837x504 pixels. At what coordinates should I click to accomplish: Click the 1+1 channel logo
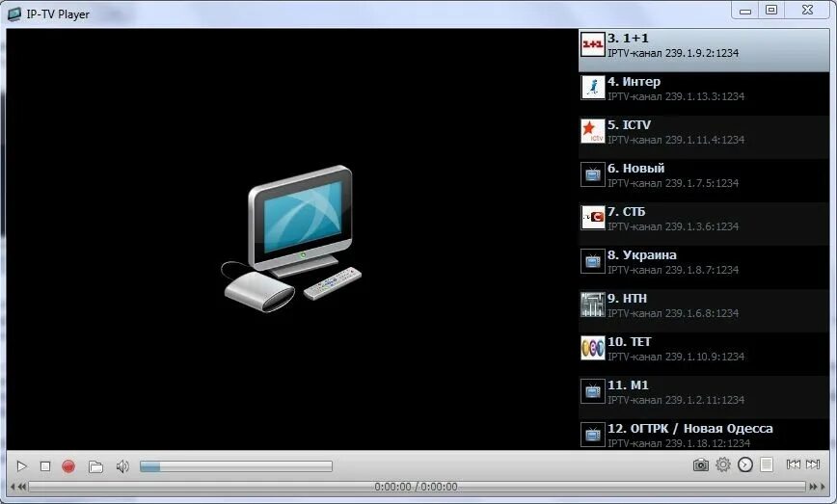(592, 44)
